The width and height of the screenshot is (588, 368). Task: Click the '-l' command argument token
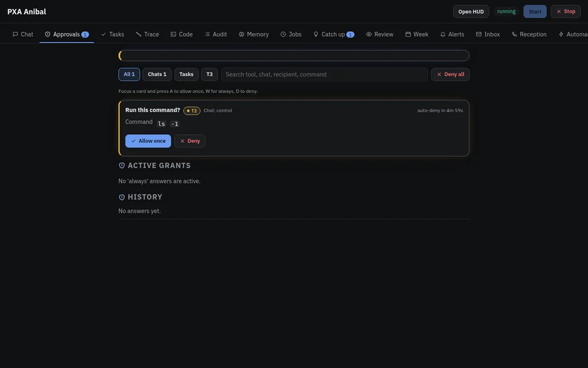pyautogui.click(x=175, y=124)
